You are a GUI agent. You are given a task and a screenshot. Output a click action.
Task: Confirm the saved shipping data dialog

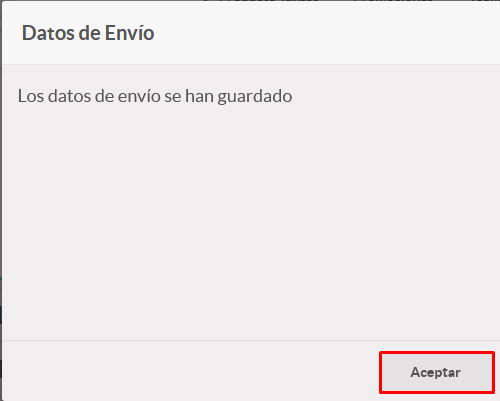coord(437,372)
